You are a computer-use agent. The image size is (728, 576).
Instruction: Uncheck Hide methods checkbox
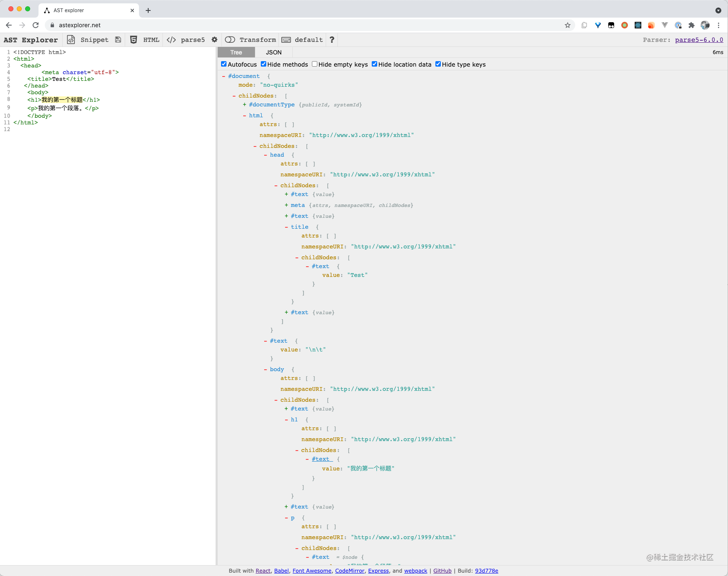pos(263,64)
